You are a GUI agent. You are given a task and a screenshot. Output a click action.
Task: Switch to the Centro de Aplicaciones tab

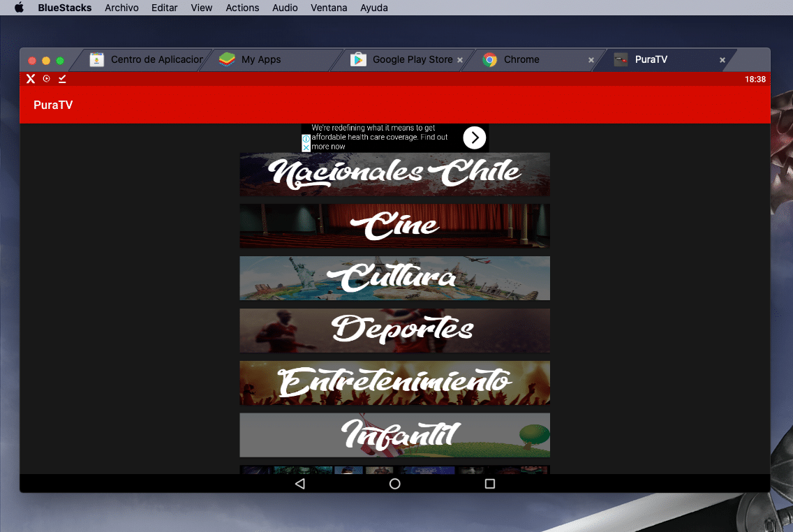[x=148, y=60]
